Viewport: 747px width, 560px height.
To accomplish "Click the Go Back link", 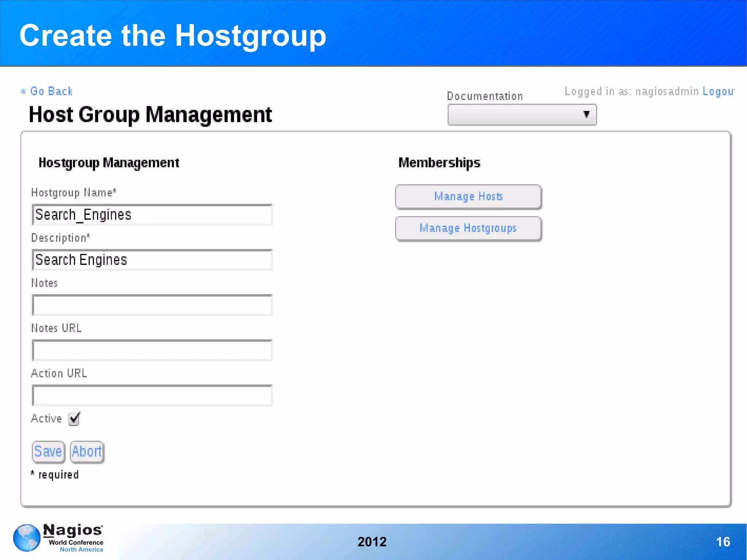I will (47, 91).
